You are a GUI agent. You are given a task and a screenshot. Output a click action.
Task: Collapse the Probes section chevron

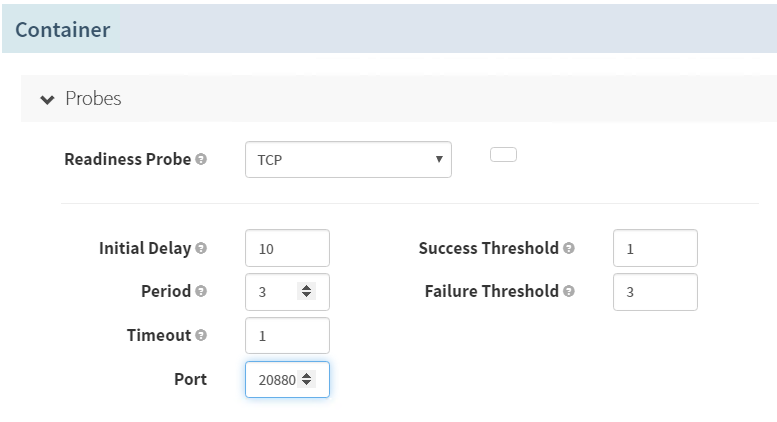click(47, 100)
